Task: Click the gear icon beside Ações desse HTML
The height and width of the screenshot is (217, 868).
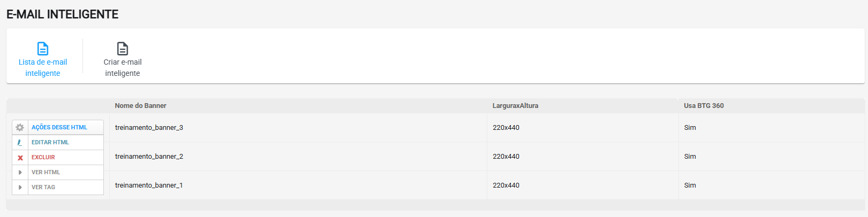Action: pos(20,127)
